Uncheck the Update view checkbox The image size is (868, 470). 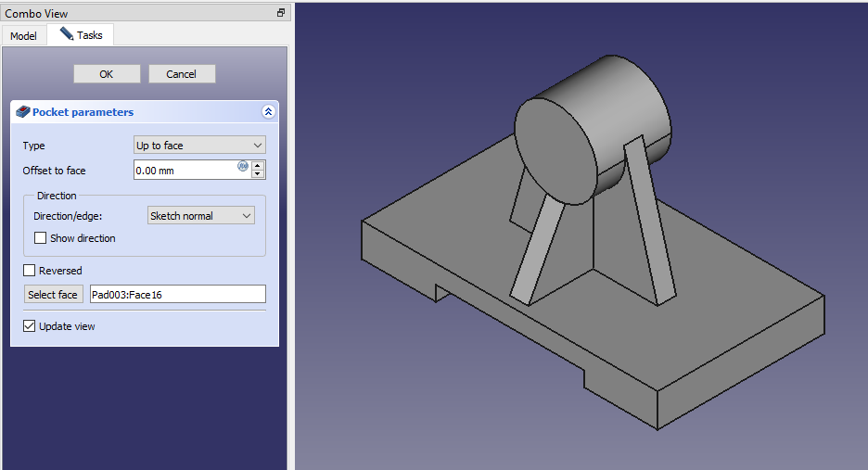point(30,326)
